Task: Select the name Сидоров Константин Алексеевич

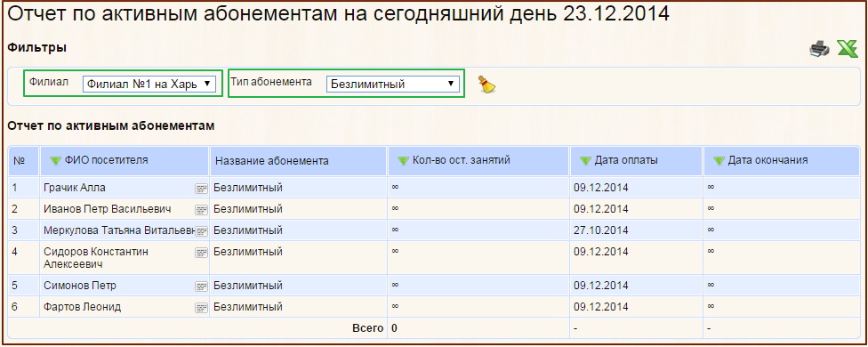Action: (x=96, y=258)
